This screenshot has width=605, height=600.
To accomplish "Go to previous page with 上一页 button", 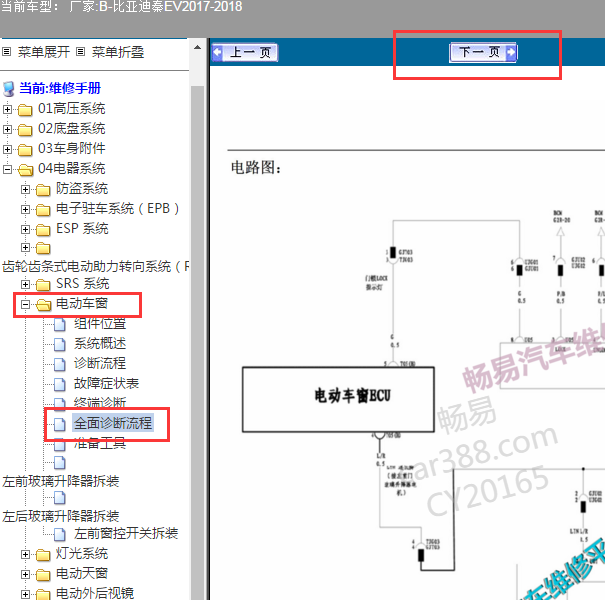I will pyautogui.click(x=245, y=52).
